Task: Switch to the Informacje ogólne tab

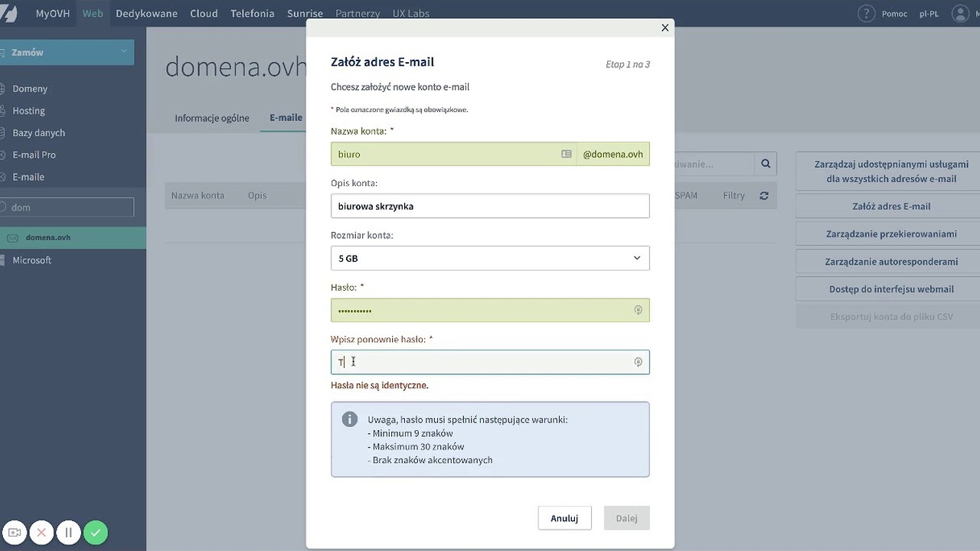Action: click(x=212, y=118)
